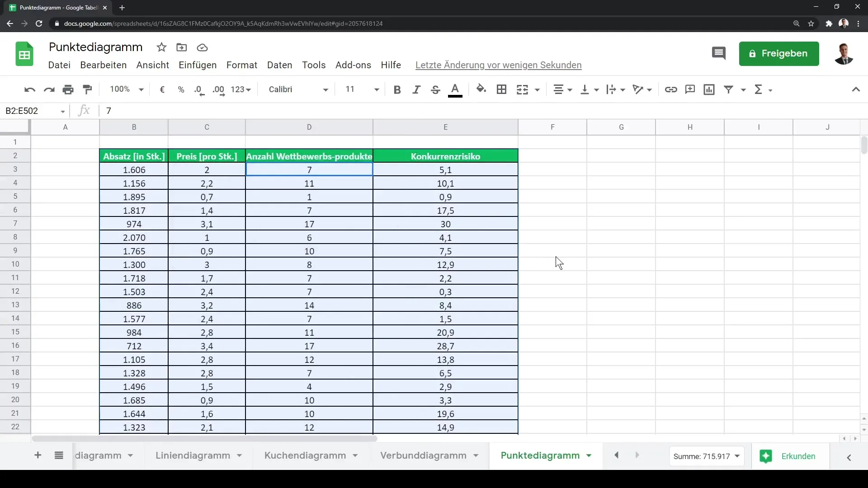The width and height of the screenshot is (868, 488).
Task: Open the Format menu
Action: click(x=242, y=65)
